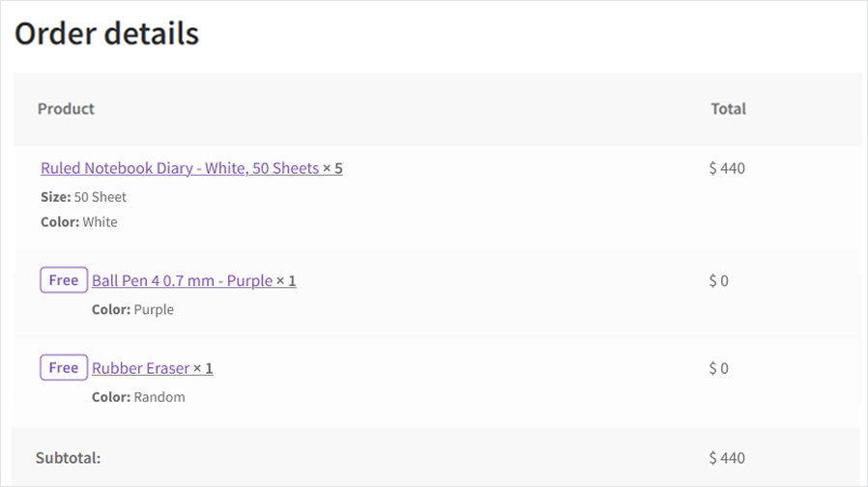
Task: Click the × 1 quantity for Rubber Eraser
Action: [x=203, y=368]
